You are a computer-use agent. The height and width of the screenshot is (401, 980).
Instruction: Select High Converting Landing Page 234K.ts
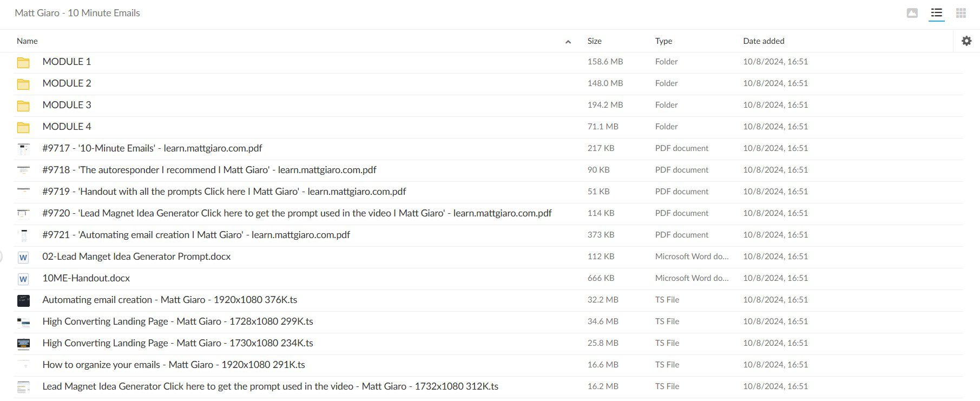[x=177, y=343]
